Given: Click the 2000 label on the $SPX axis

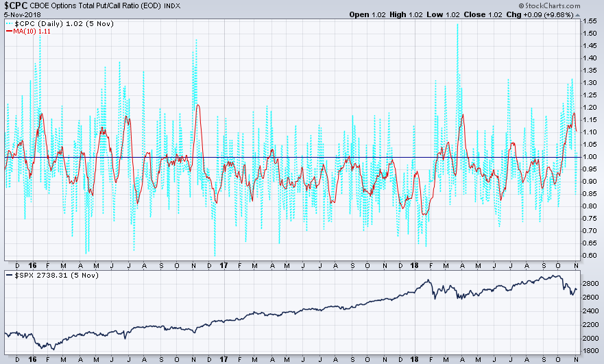Looking at the screenshot, I should click(591, 338).
